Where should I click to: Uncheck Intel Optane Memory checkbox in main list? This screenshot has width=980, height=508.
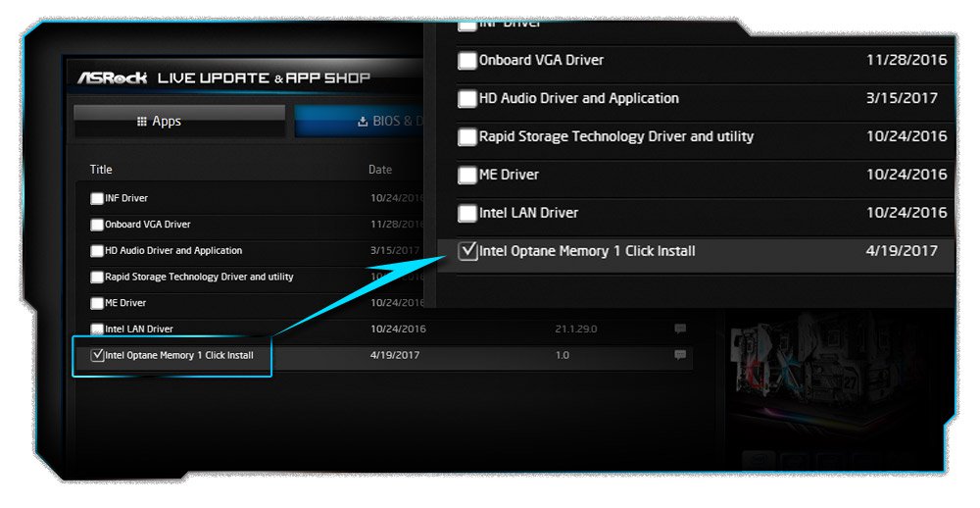point(97,355)
